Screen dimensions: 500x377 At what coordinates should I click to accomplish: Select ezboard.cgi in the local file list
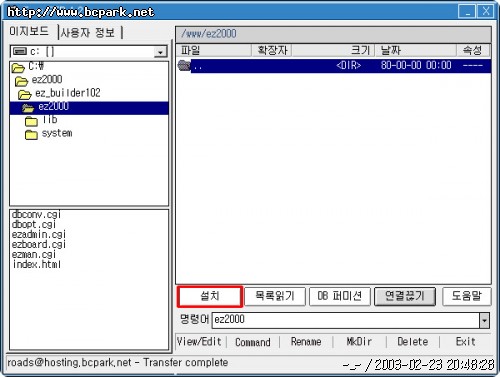pyautogui.click(x=39, y=244)
